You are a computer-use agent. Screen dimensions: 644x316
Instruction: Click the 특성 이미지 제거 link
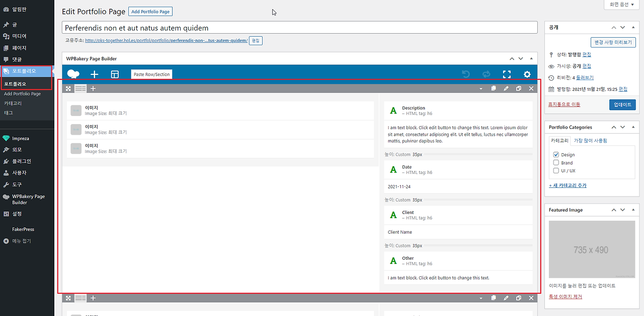click(x=566, y=296)
